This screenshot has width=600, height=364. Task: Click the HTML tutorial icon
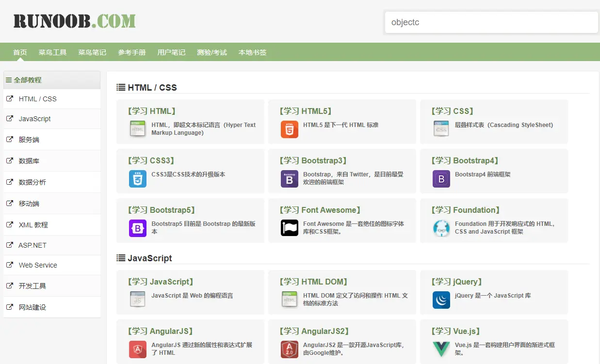138,129
